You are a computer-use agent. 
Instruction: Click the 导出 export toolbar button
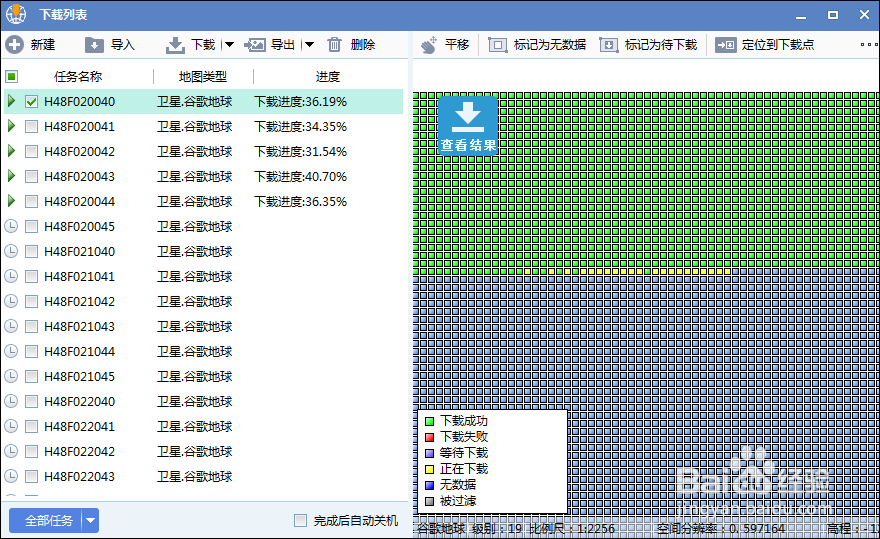tap(270, 45)
